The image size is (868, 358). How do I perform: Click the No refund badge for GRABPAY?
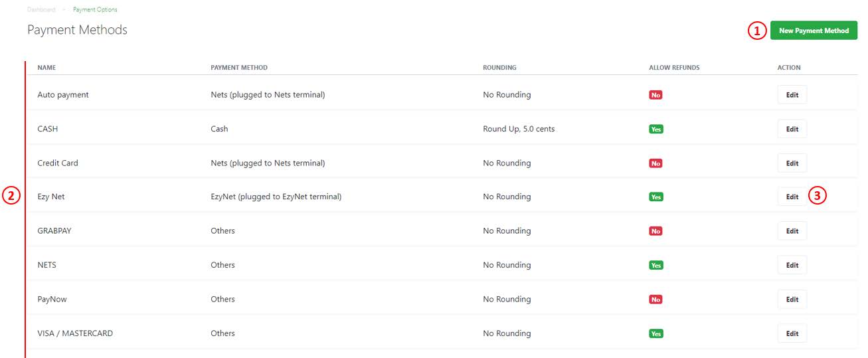tap(655, 231)
